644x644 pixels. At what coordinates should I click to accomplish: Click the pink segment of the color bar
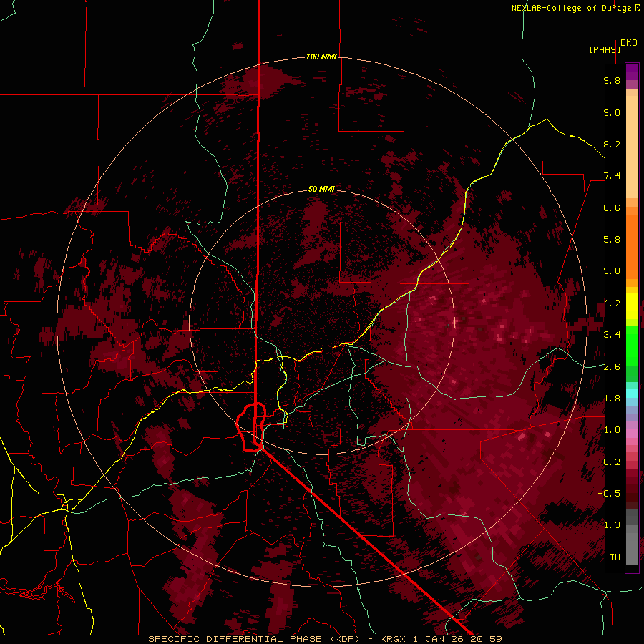tap(632, 434)
